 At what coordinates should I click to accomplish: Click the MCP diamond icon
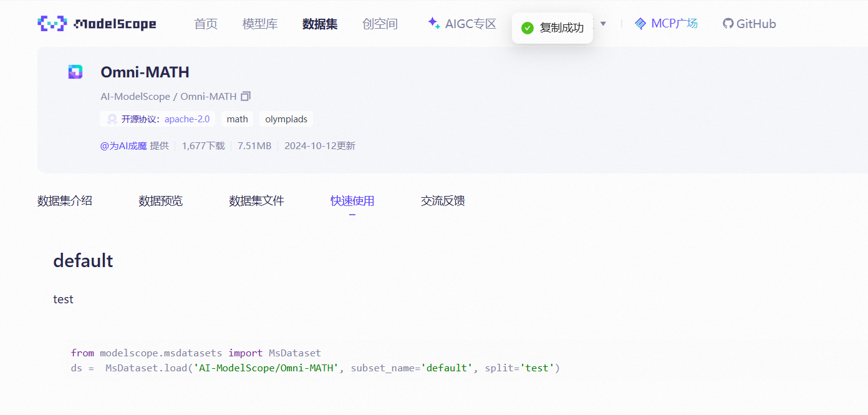pyautogui.click(x=640, y=24)
